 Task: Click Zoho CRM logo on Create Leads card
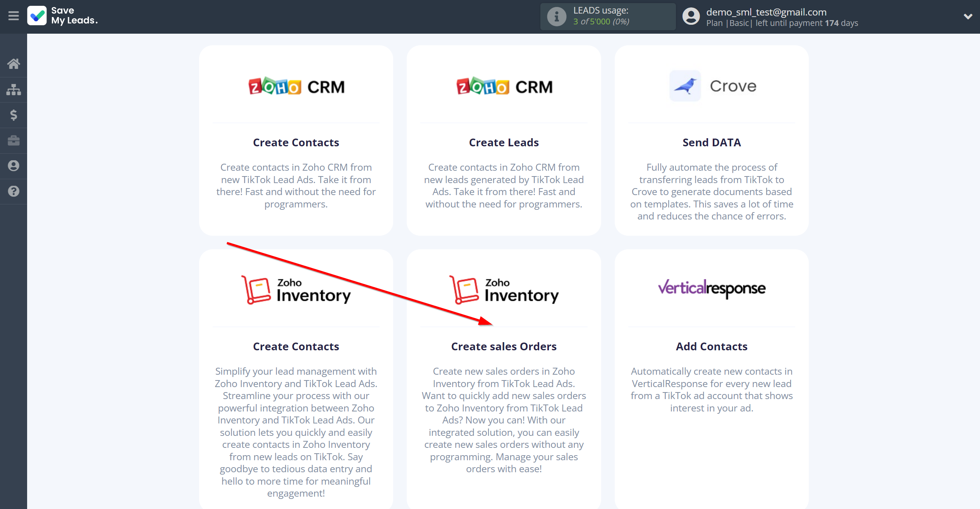tap(504, 86)
